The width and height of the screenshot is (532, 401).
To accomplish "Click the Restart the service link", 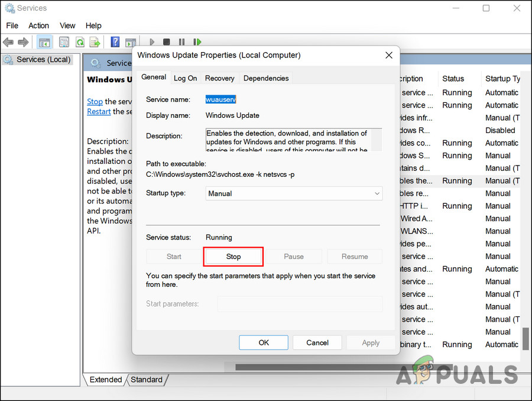I will [99, 111].
